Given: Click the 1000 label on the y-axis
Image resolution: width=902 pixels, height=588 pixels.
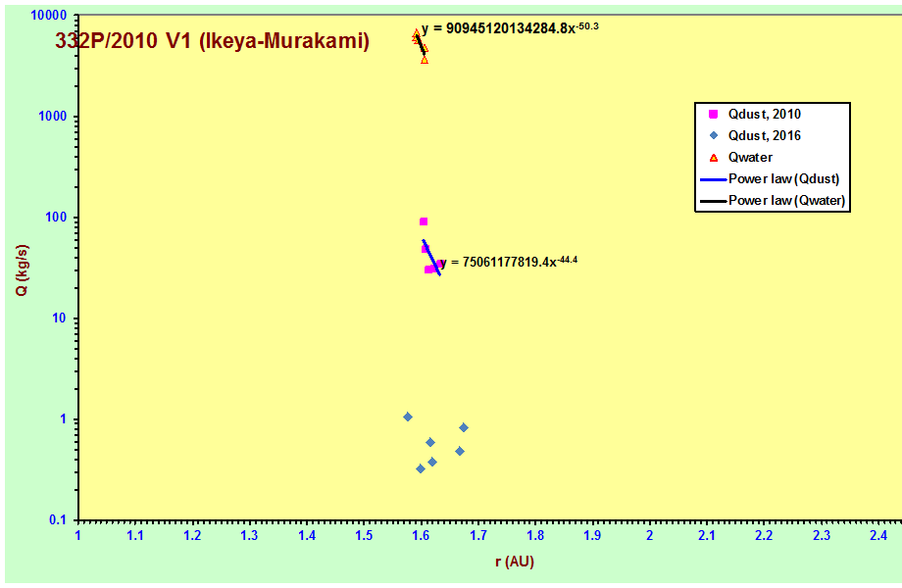Looking at the screenshot, I should (x=52, y=116).
